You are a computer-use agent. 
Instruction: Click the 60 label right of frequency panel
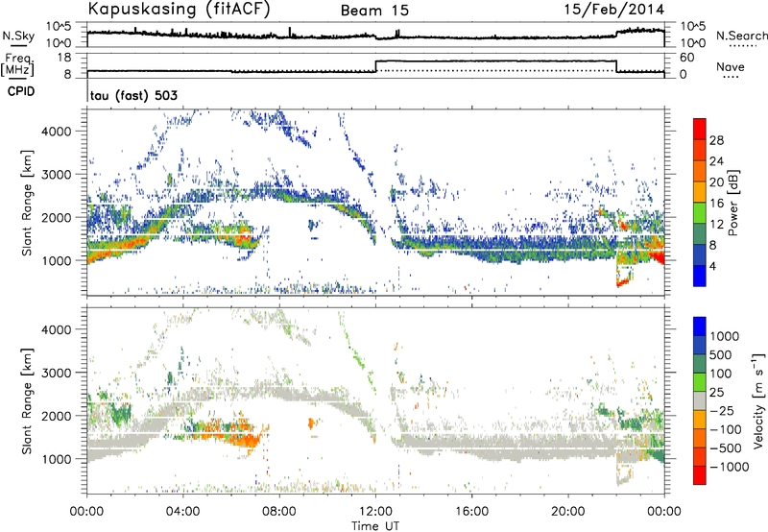pos(687,58)
